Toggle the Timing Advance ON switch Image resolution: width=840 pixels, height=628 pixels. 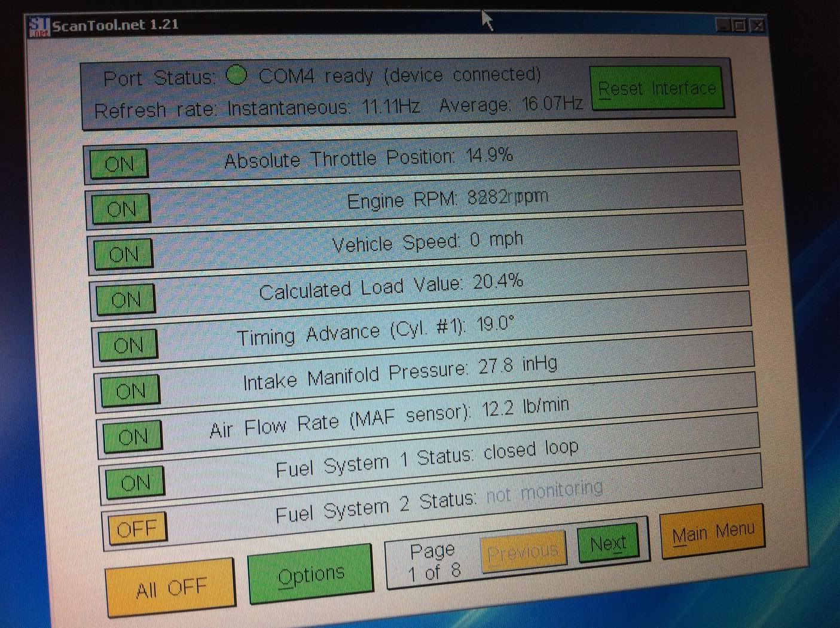(x=129, y=345)
